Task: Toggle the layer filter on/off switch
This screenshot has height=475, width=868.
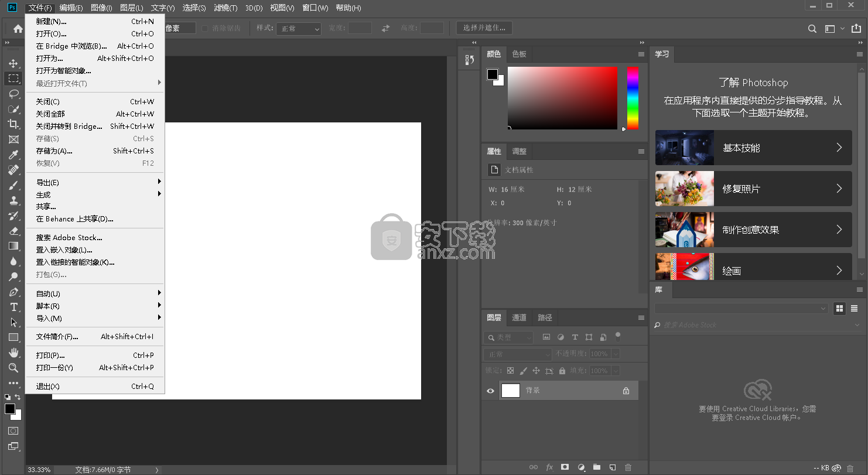Action: point(617,337)
